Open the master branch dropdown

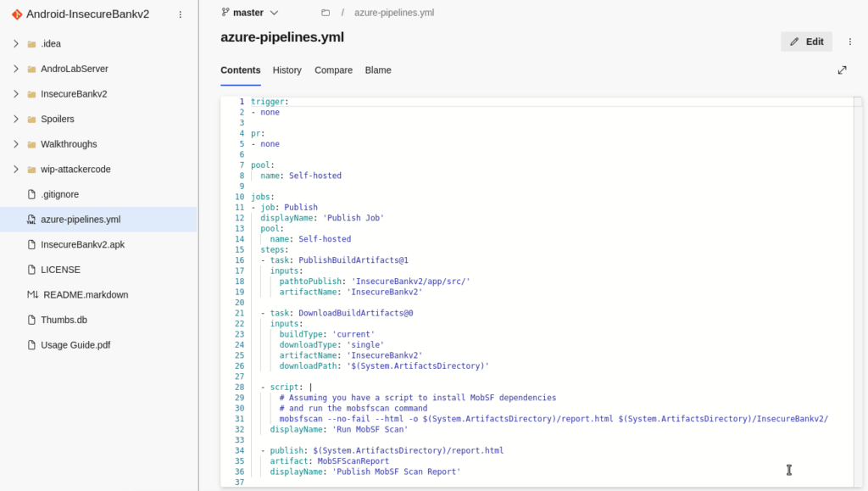pos(250,12)
